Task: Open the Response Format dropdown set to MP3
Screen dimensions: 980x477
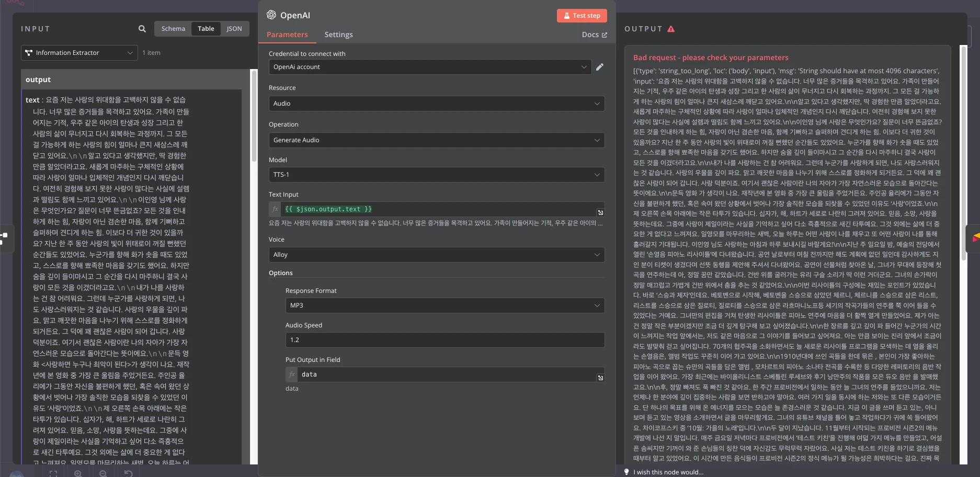Action: coord(445,305)
